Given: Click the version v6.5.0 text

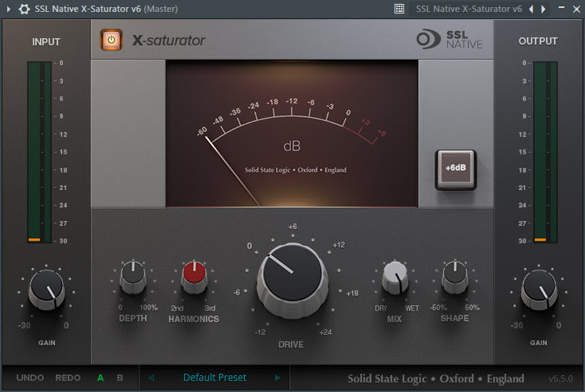Looking at the screenshot, I should coord(561,378).
